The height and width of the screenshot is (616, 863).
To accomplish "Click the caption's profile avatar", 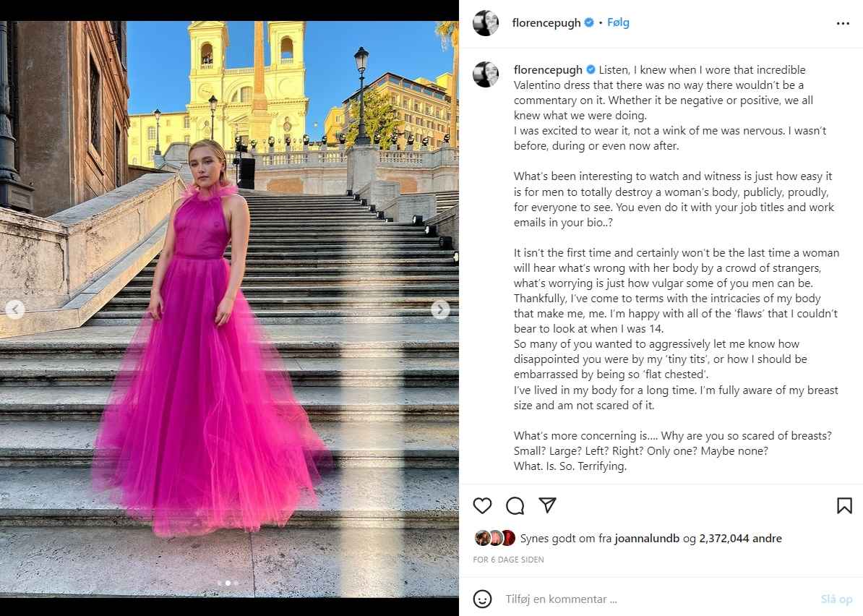I will 486,74.
